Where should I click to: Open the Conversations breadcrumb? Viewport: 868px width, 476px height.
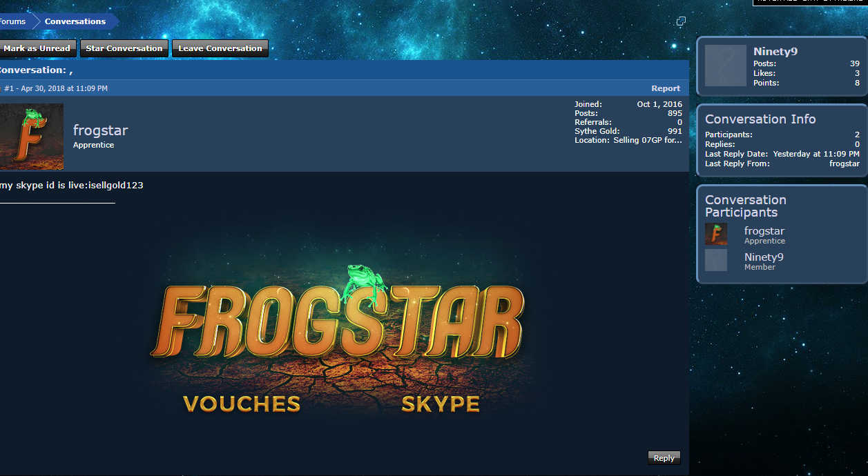(75, 21)
